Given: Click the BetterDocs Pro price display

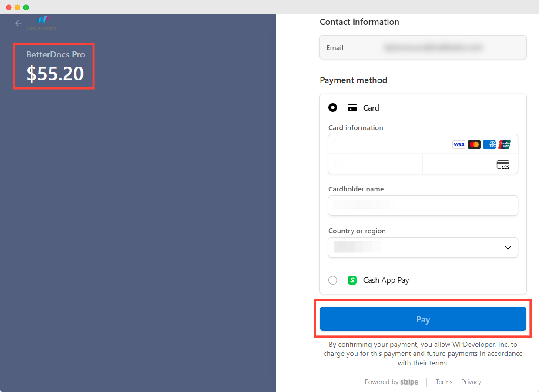Looking at the screenshot, I should [54, 66].
